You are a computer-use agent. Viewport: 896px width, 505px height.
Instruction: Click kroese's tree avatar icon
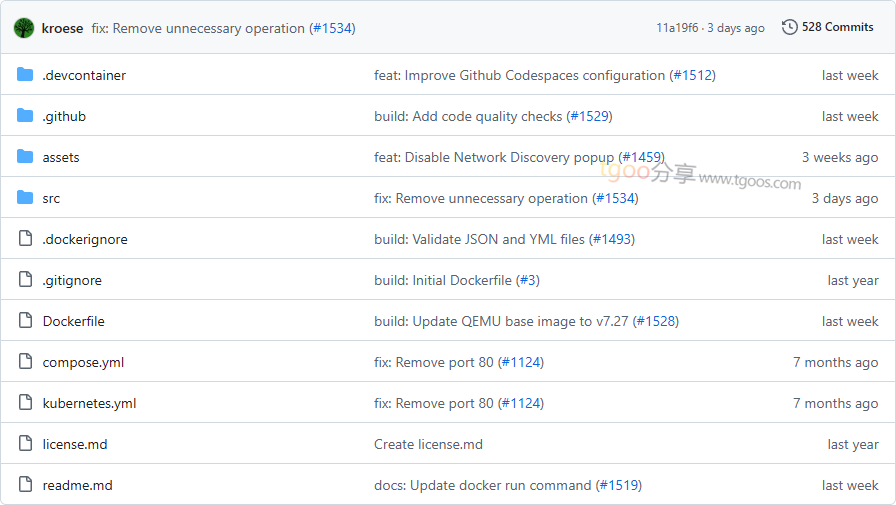coord(24,28)
